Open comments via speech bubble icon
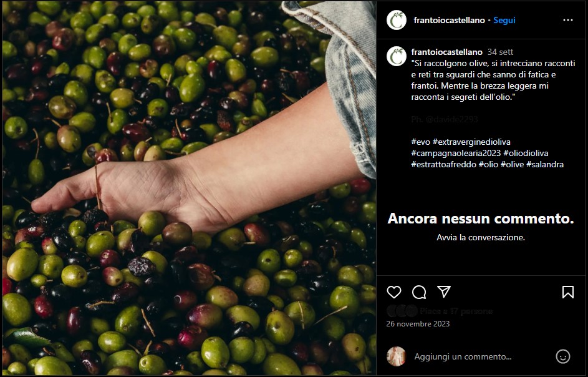 coord(419,291)
